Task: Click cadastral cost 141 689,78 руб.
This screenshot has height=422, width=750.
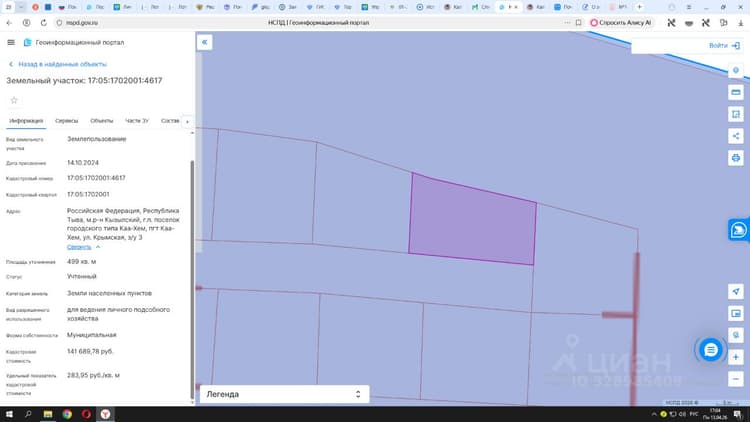Action: (x=90, y=352)
